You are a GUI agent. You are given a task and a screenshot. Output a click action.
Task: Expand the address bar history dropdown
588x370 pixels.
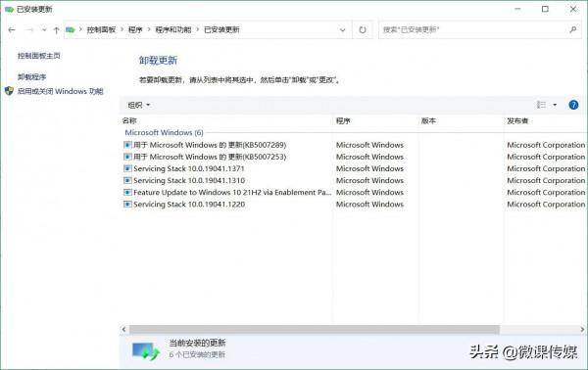click(x=342, y=30)
